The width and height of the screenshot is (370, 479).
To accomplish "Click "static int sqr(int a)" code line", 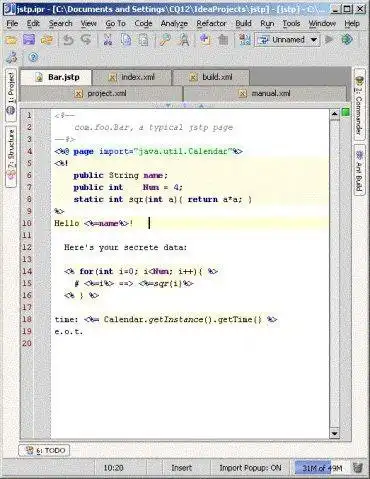I will [x=125, y=199].
